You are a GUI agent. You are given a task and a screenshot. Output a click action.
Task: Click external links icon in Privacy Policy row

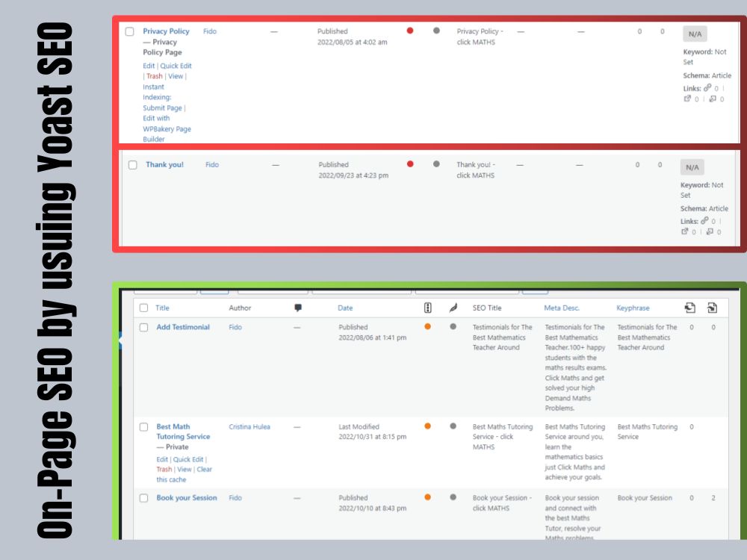687,99
